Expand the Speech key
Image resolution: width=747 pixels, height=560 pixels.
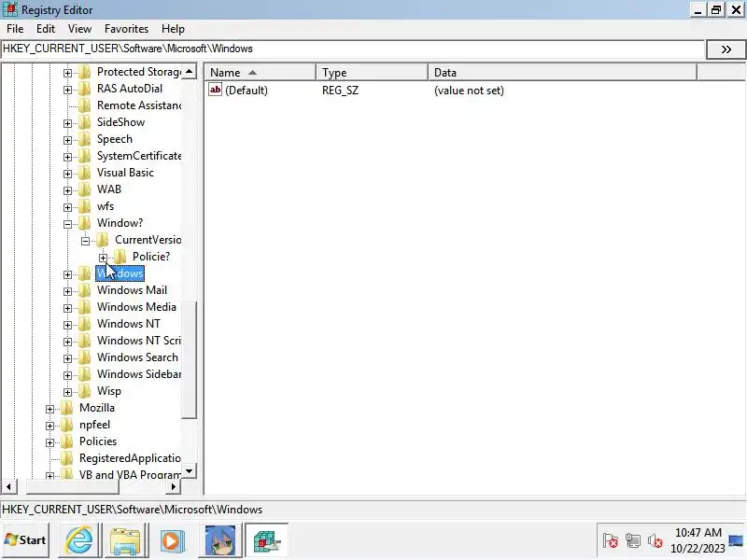coord(67,140)
